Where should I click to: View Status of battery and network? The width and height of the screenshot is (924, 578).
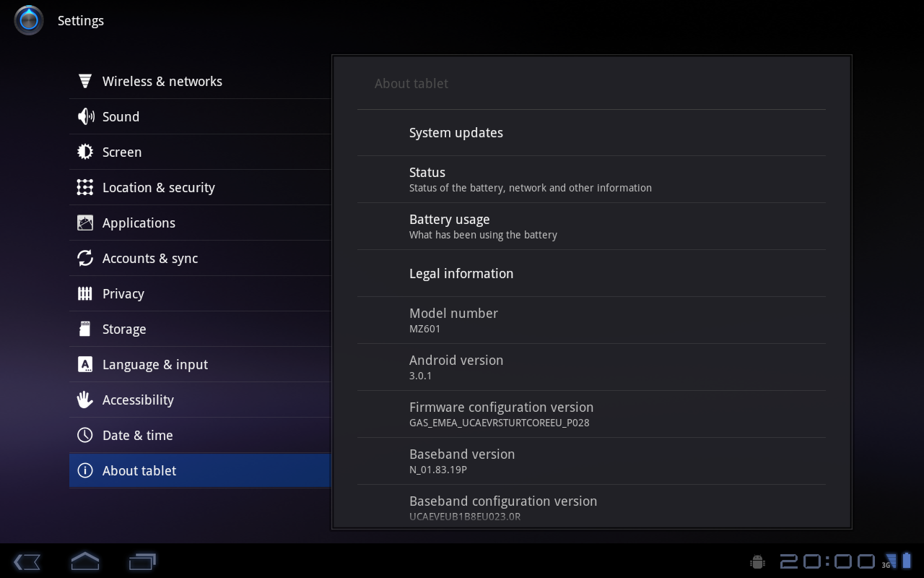click(591, 179)
